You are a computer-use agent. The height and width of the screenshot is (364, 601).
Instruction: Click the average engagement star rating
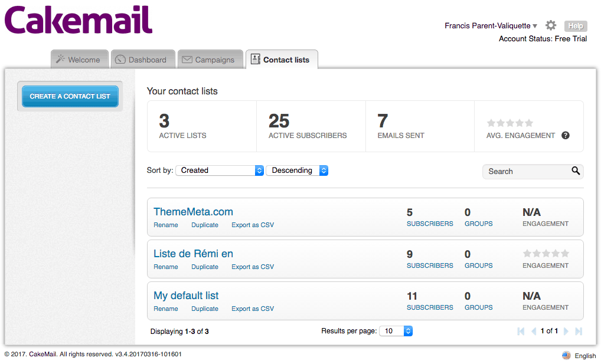(x=509, y=123)
